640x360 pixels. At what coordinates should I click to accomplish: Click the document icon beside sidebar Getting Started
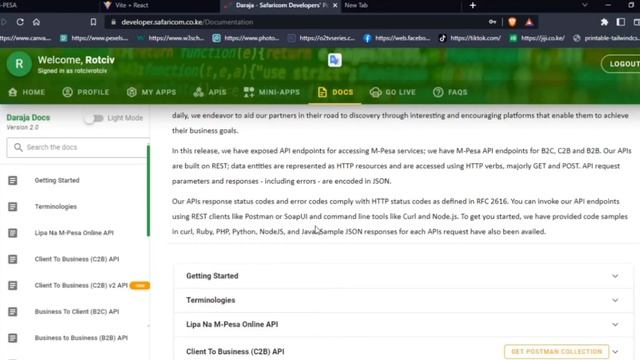tap(13, 180)
